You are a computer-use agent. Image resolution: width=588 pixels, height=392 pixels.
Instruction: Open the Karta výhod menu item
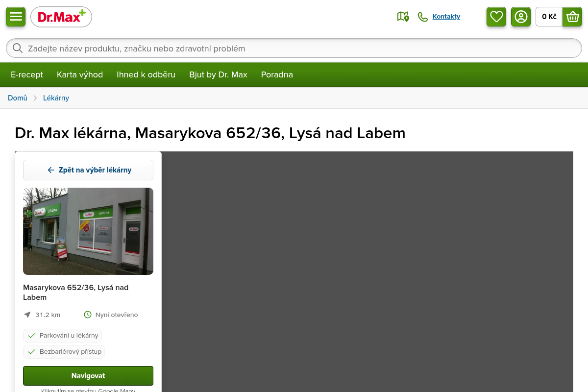click(x=80, y=74)
